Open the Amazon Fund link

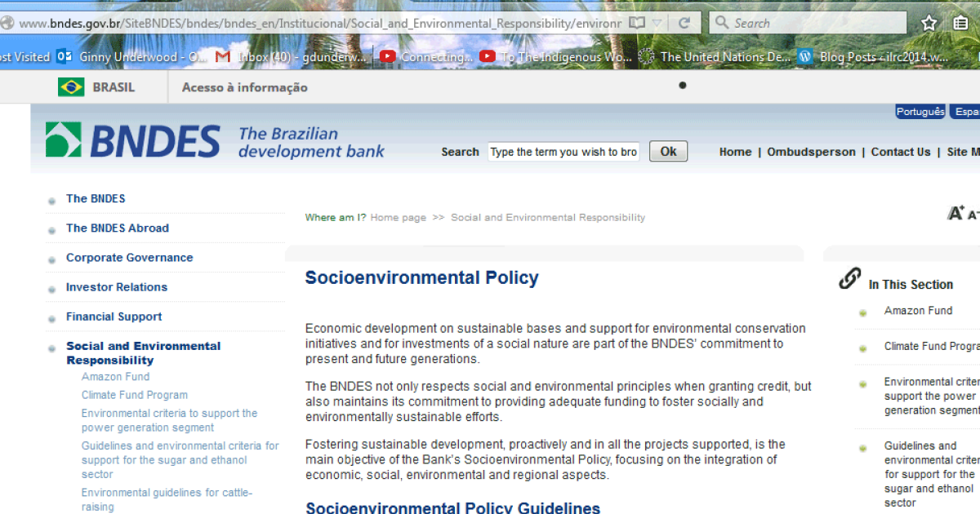[x=114, y=377]
